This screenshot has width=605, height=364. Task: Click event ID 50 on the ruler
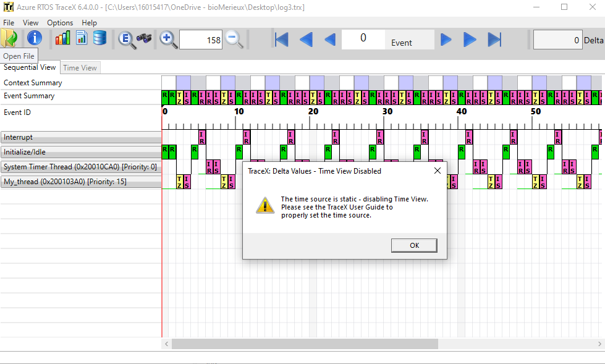pyautogui.click(x=536, y=112)
